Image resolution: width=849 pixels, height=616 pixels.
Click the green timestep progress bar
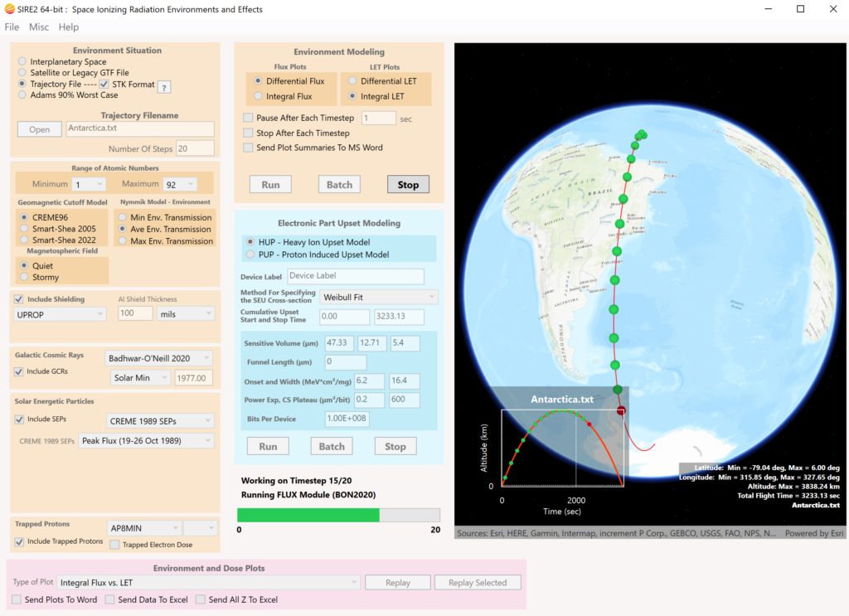coord(339,515)
